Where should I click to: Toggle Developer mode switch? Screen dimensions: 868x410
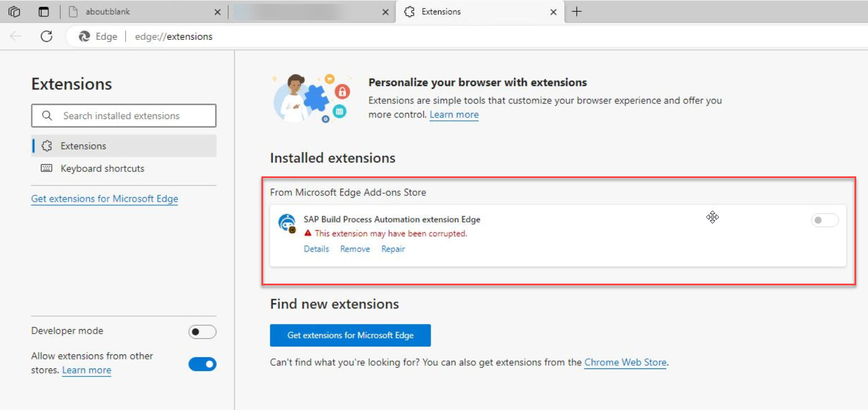tap(202, 332)
